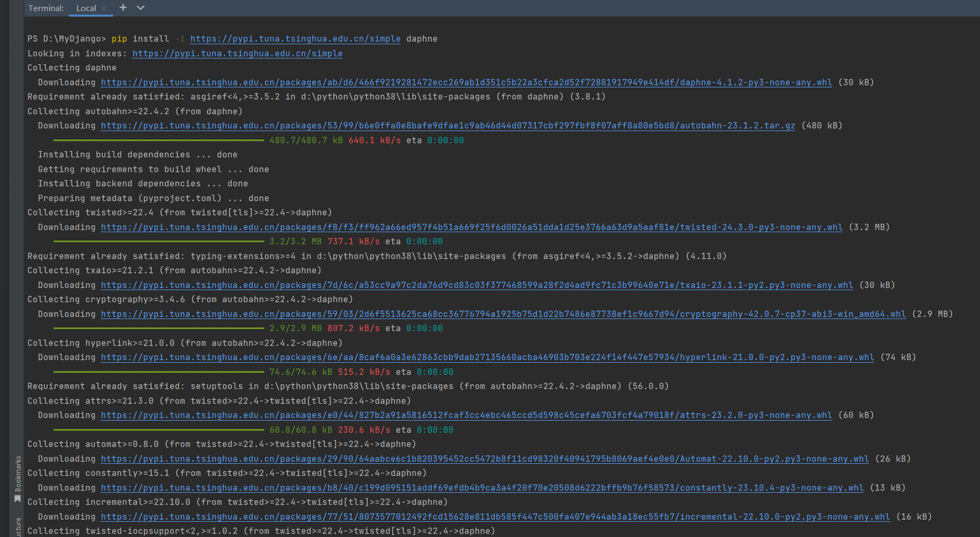Click typing-extensions 'Requirement already satisfied' line
Image resolution: width=980 pixels, height=537 pixels.
377,256
